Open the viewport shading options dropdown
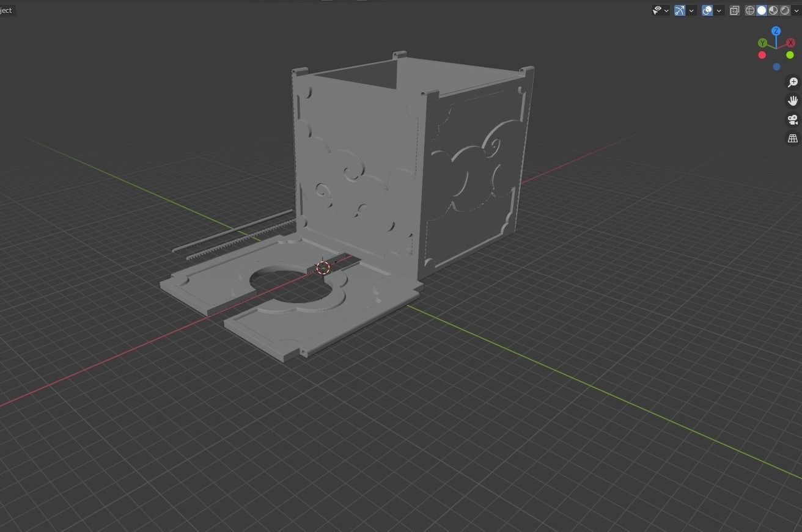 [x=796, y=10]
